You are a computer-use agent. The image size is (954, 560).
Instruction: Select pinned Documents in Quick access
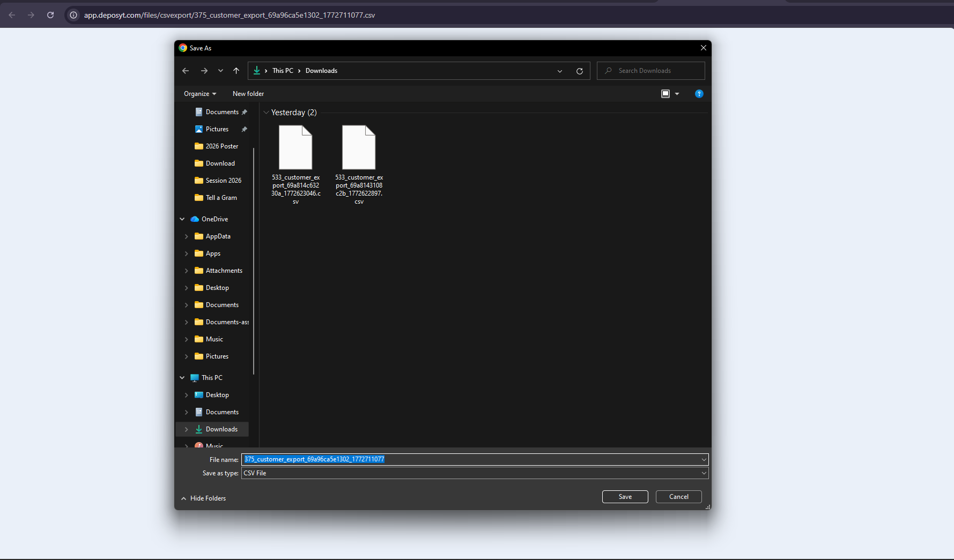[222, 112]
